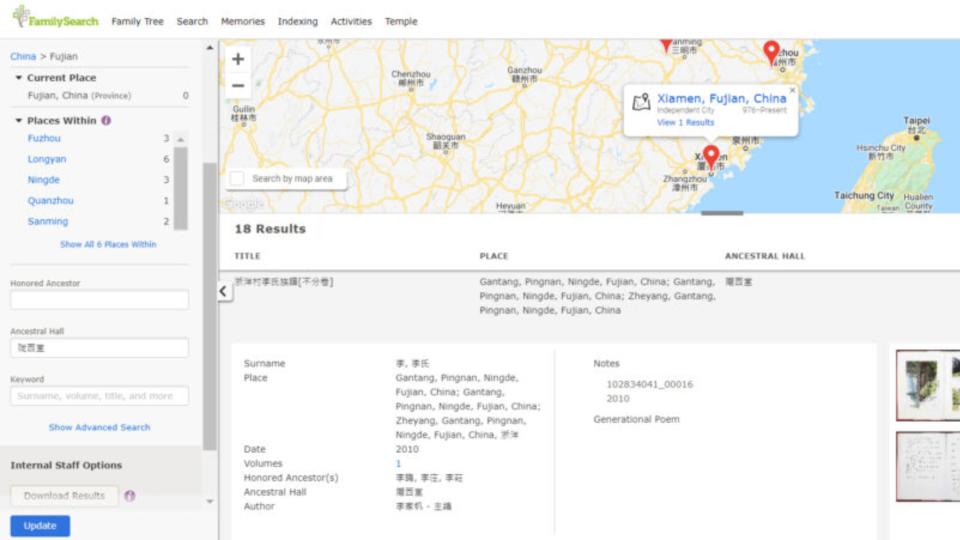This screenshot has width=960, height=540.
Task: Click View 1 Results link
Action: coord(685,122)
